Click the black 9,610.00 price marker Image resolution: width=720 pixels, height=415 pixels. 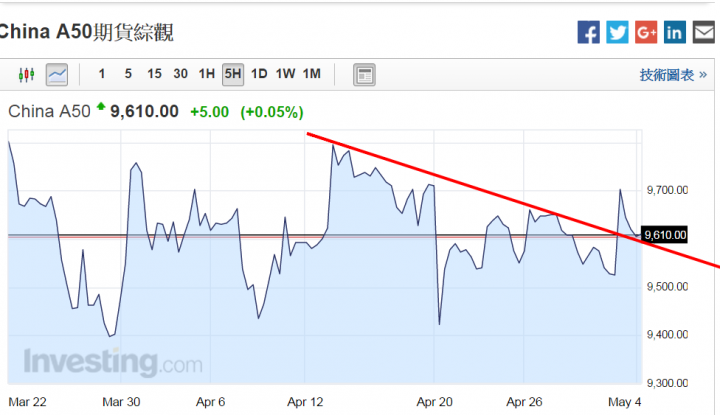pos(665,235)
